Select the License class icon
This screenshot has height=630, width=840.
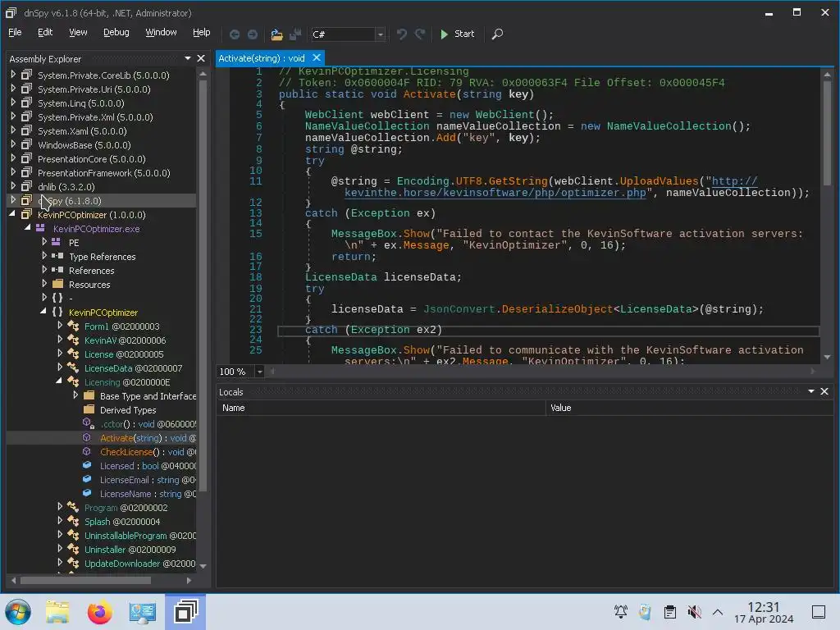(x=73, y=354)
